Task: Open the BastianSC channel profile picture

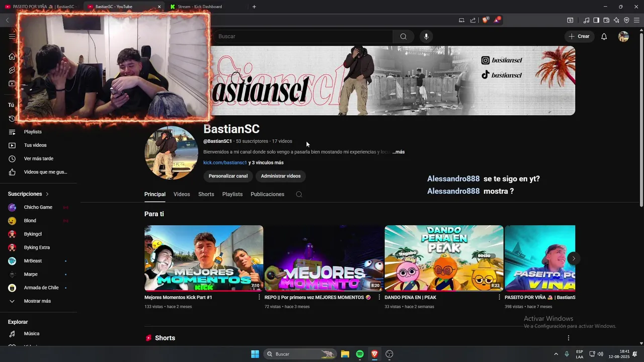Action: pyautogui.click(x=172, y=153)
